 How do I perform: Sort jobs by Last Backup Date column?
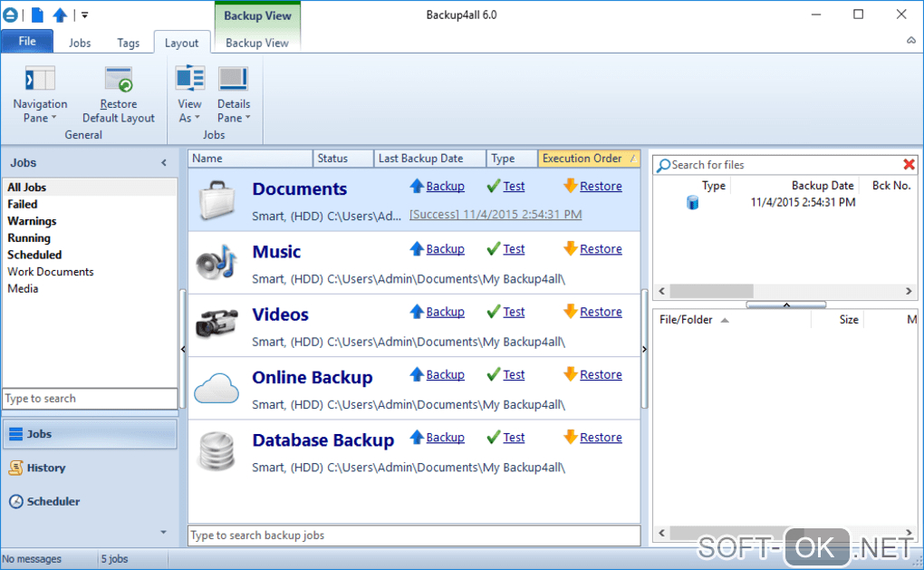tap(430, 159)
